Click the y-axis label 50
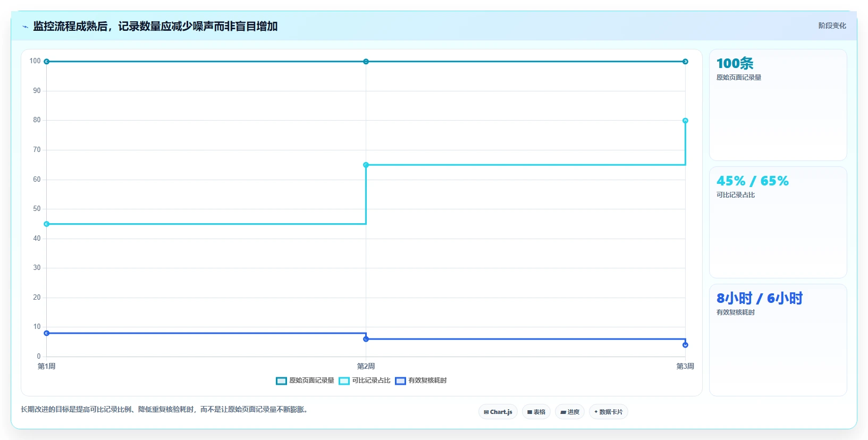This screenshot has width=868, height=440. click(x=37, y=209)
